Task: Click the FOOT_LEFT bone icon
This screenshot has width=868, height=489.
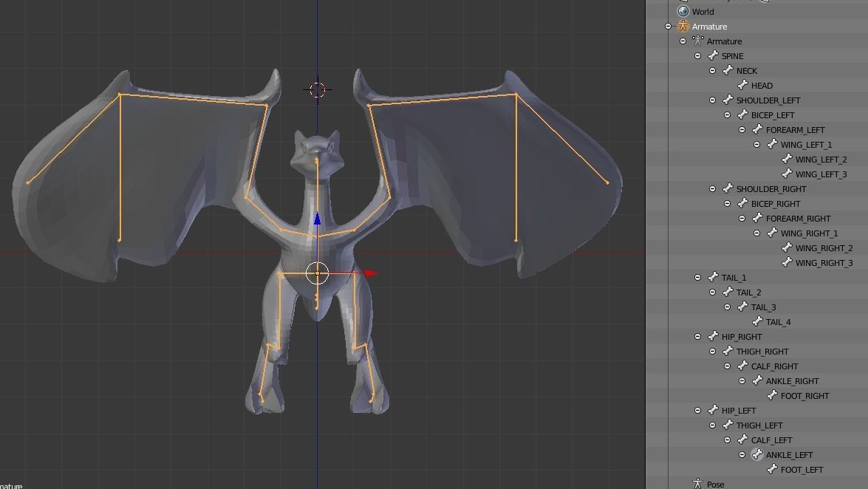Action: [x=772, y=469]
